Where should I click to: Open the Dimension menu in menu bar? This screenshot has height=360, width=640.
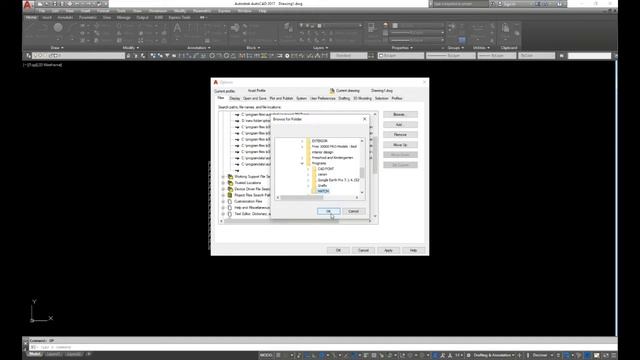(x=158, y=11)
